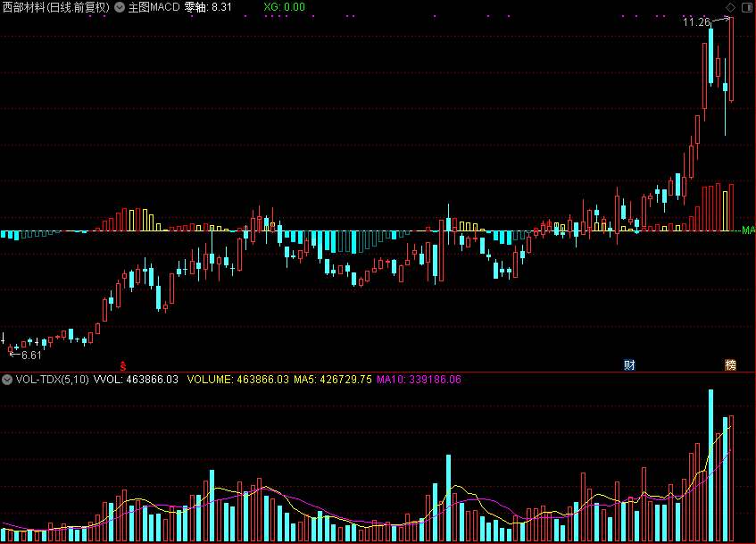This screenshot has width=756, height=544.
Task: Click the 零轴: 8.31 value
Action: pos(208,7)
